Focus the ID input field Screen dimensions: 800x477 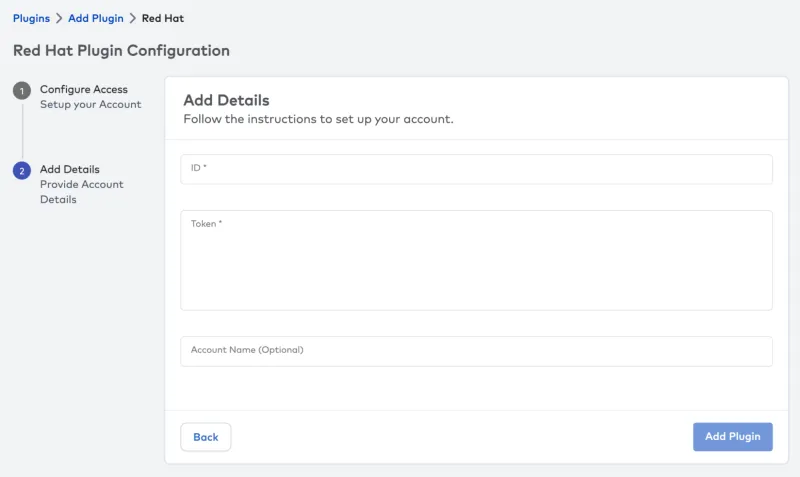click(476, 169)
